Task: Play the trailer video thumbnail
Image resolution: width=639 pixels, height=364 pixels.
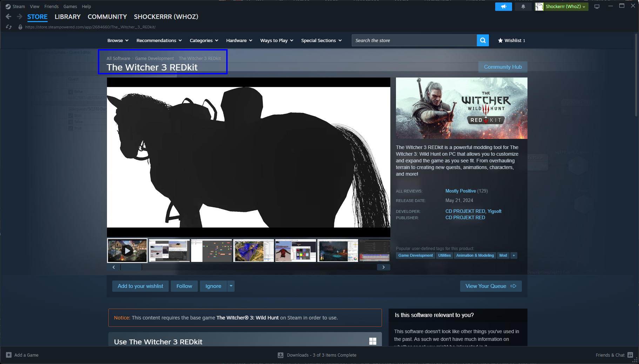Action: tap(127, 251)
